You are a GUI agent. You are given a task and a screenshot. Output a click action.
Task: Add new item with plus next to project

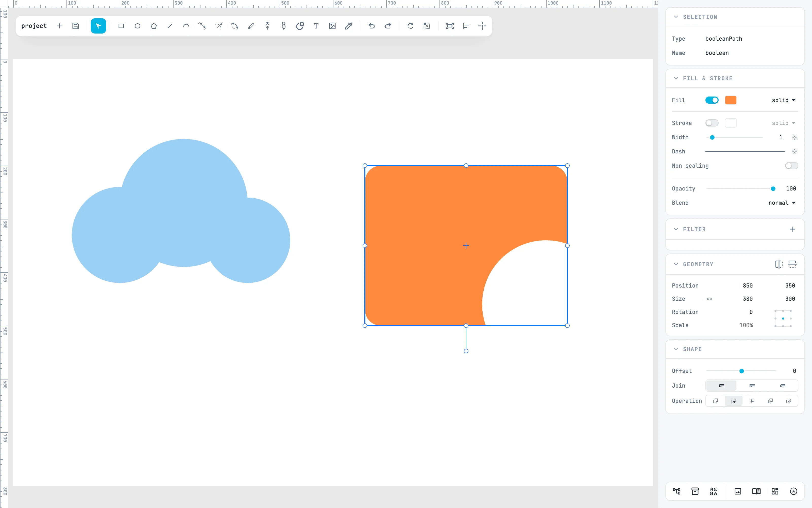click(x=59, y=26)
